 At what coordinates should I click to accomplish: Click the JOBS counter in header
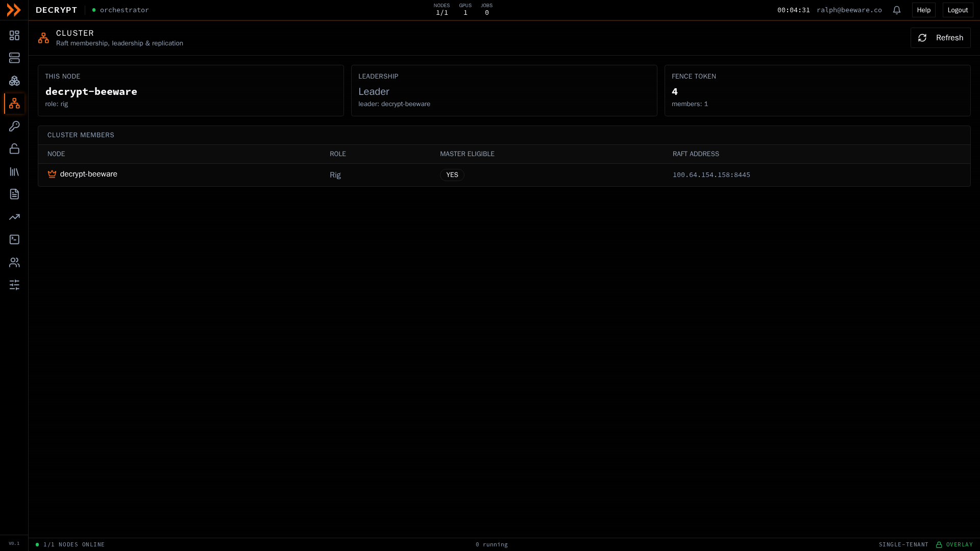486,10
